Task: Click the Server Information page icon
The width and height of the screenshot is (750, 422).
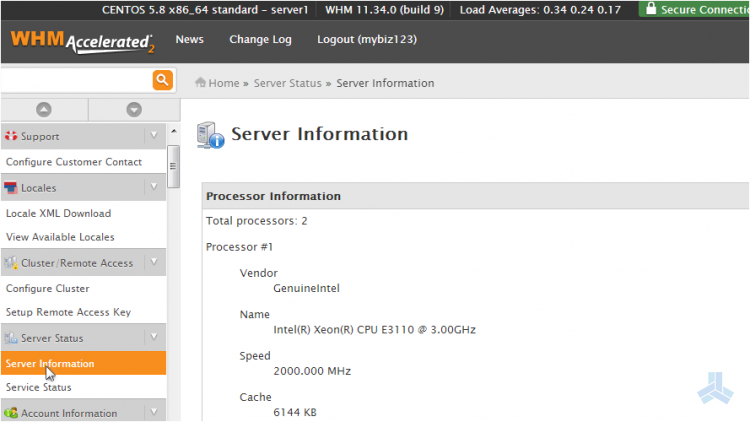Action: (x=210, y=135)
